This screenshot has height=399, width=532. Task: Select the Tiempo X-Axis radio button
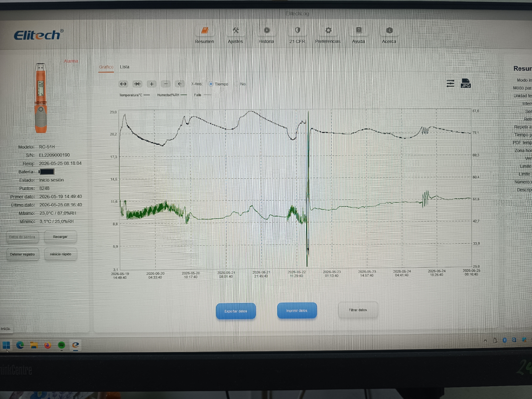click(211, 84)
